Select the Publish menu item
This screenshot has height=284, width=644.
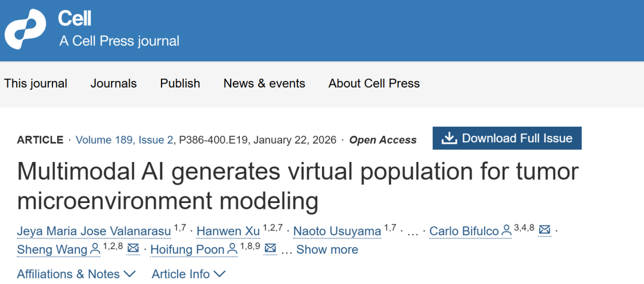point(180,84)
